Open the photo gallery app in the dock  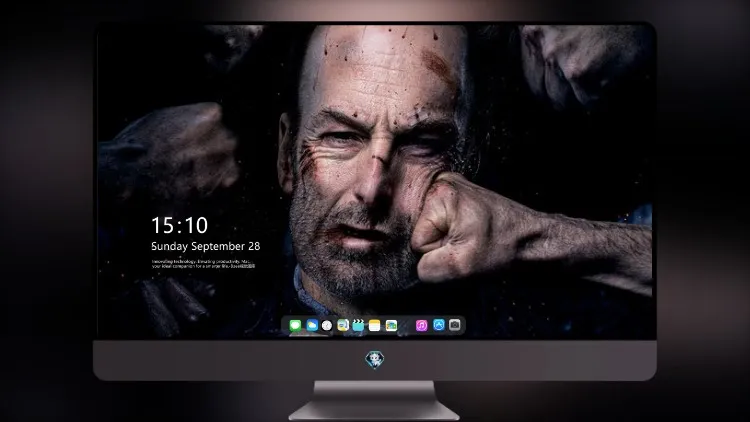(x=391, y=326)
